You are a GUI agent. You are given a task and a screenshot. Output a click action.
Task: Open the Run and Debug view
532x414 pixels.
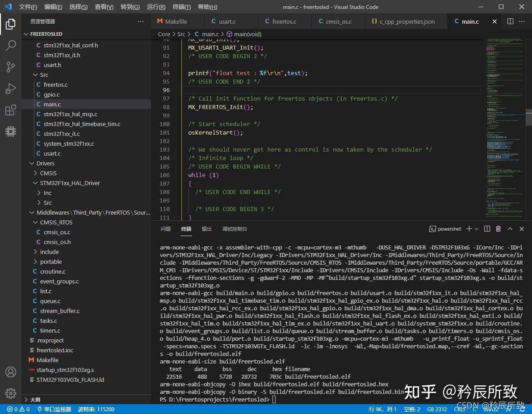tap(11, 89)
